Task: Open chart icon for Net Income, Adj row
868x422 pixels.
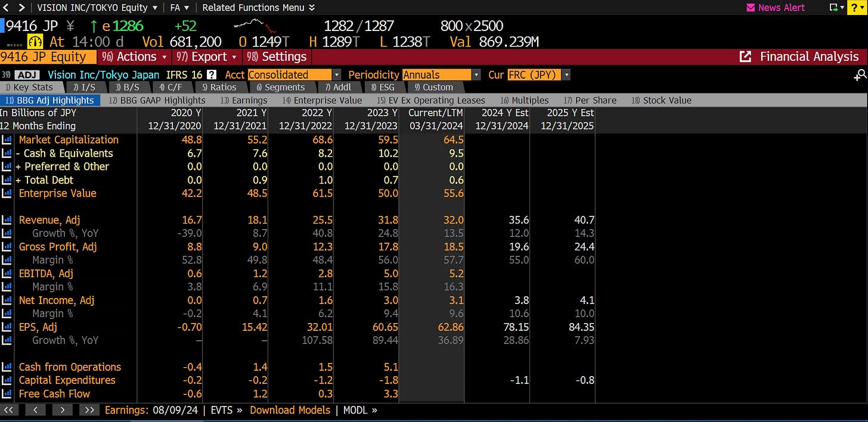Action: click(7, 300)
